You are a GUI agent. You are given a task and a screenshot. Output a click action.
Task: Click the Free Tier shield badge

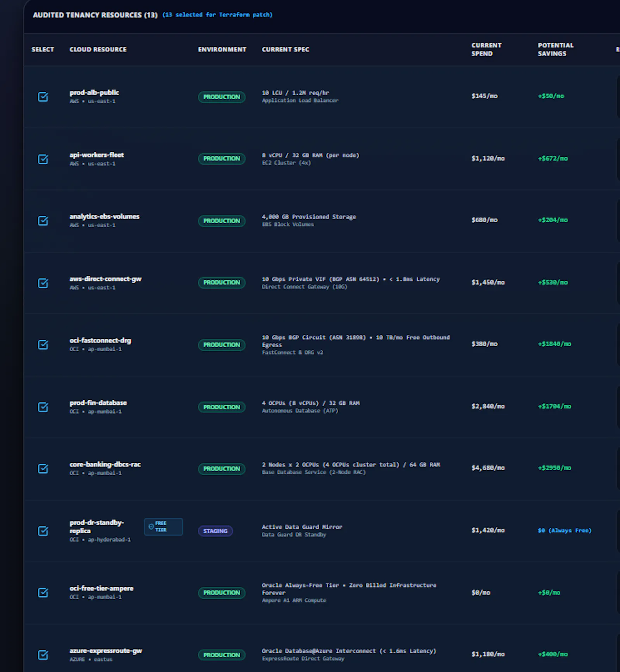pos(163,526)
